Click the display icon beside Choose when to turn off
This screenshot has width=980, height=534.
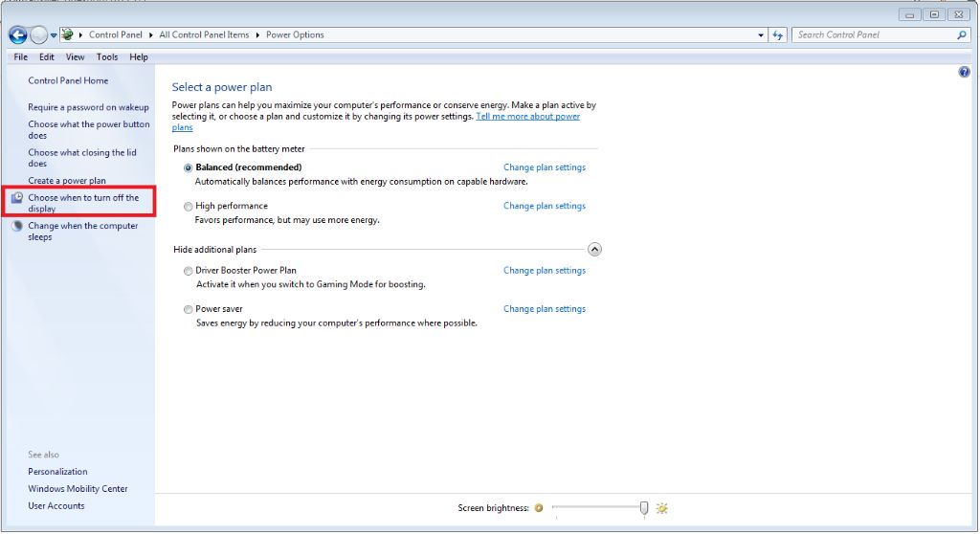[17, 197]
